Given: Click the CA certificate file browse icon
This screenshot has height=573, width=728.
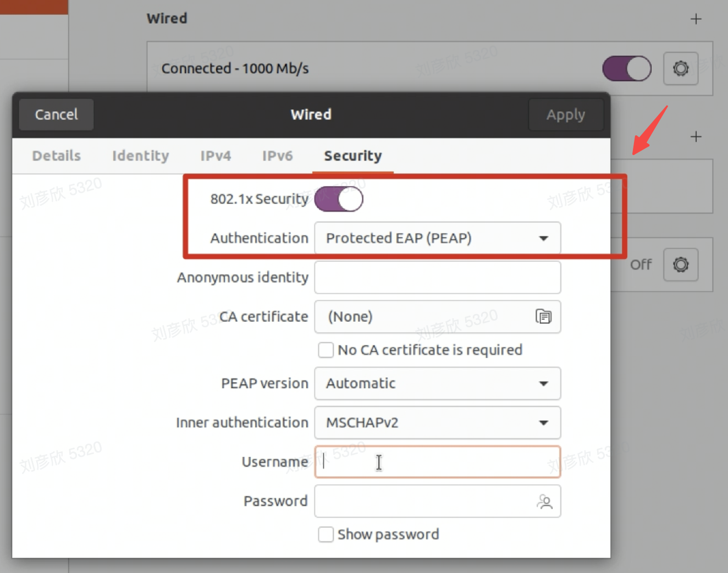Looking at the screenshot, I should 543,317.
